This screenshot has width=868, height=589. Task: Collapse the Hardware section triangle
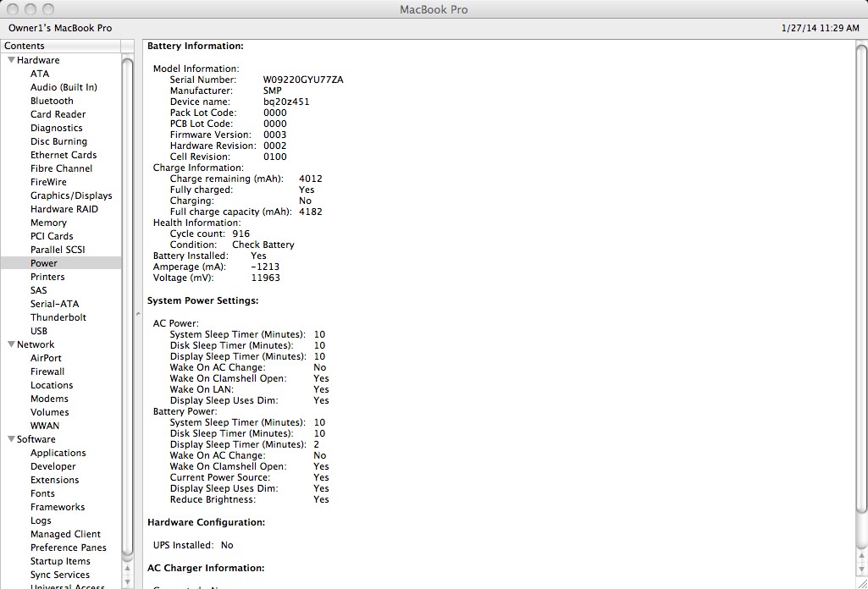pyautogui.click(x=11, y=60)
